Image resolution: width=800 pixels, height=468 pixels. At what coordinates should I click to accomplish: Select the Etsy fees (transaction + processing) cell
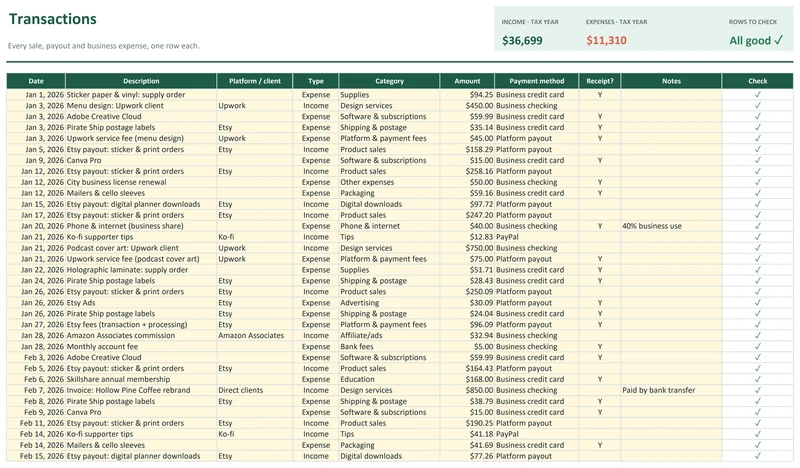pyautogui.click(x=141, y=325)
